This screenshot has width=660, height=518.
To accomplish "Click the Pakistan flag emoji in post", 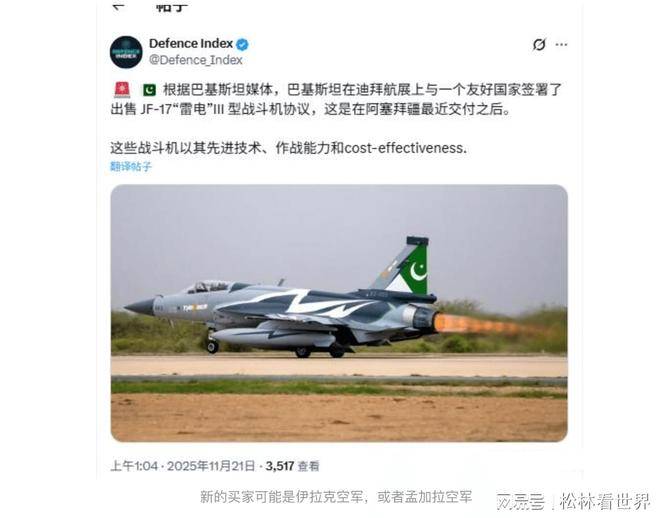I will tap(149, 90).
